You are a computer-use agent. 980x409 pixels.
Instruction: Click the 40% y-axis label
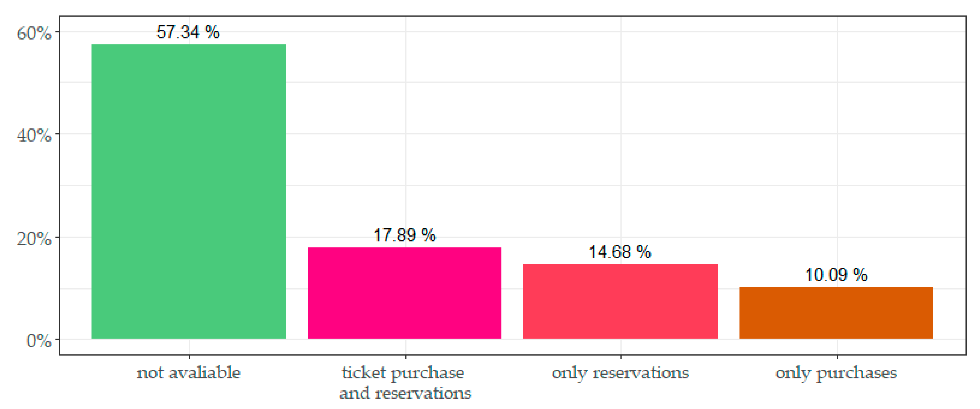[34, 135]
